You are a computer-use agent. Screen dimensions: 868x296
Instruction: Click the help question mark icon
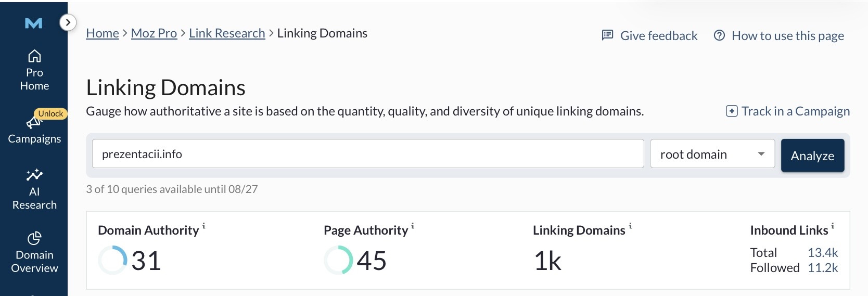(719, 35)
